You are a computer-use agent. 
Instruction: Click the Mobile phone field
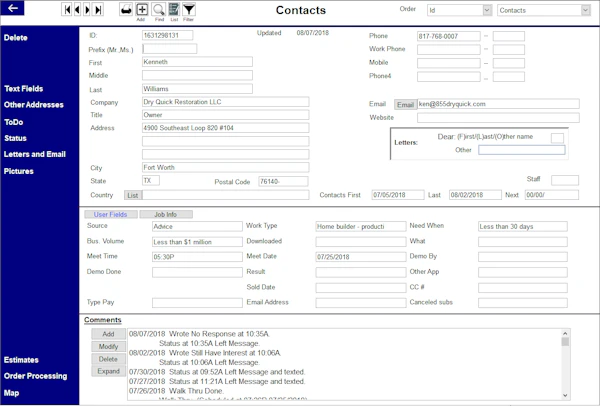click(448, 63)
